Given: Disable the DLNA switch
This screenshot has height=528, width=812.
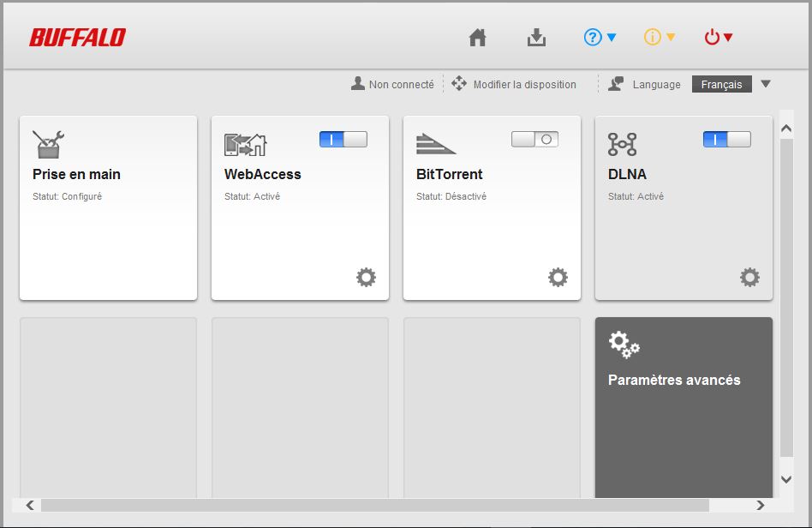Looking at the screenshot, I should pyautogui.click(x=727, y=140).
